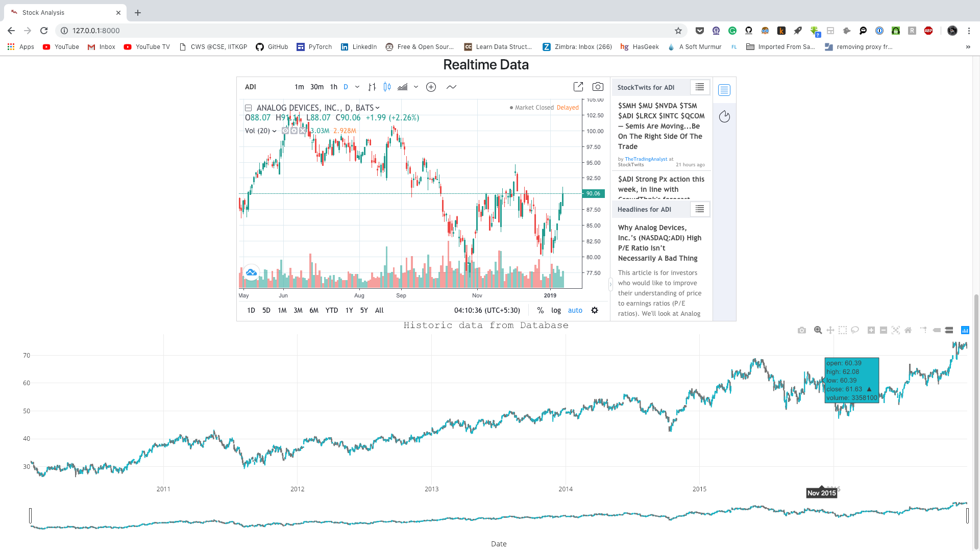Select Plotly pan tool
The width and height of the screenshot is (980, 551).
coord(830,330)
